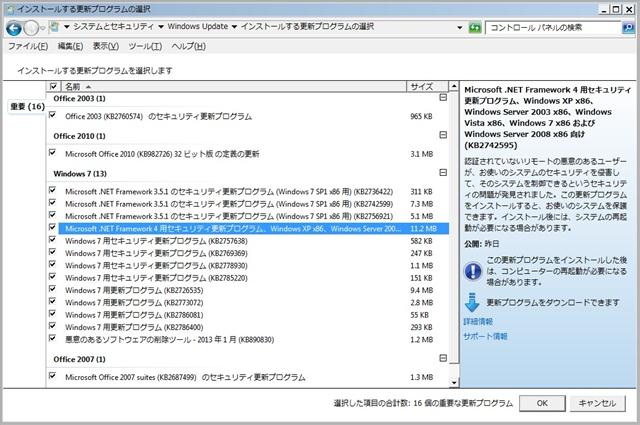Click the OK button
Image resolution: width=640 pixels, height=425 pixels.
(x=542, y=403)
